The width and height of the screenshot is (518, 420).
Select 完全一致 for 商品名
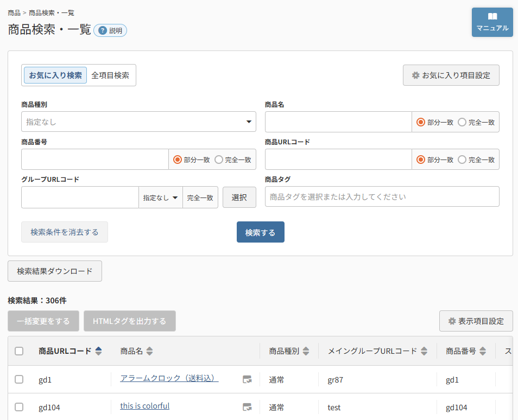462,122
